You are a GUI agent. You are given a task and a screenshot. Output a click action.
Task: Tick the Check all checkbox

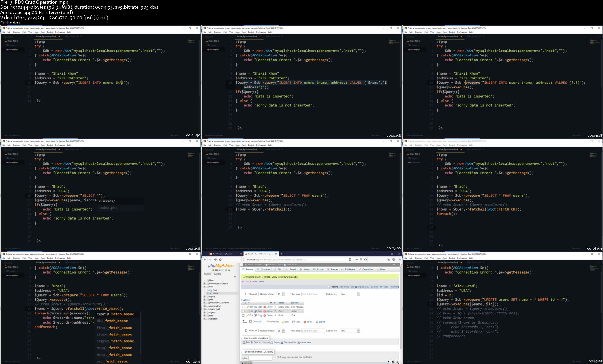click(250, 322)
